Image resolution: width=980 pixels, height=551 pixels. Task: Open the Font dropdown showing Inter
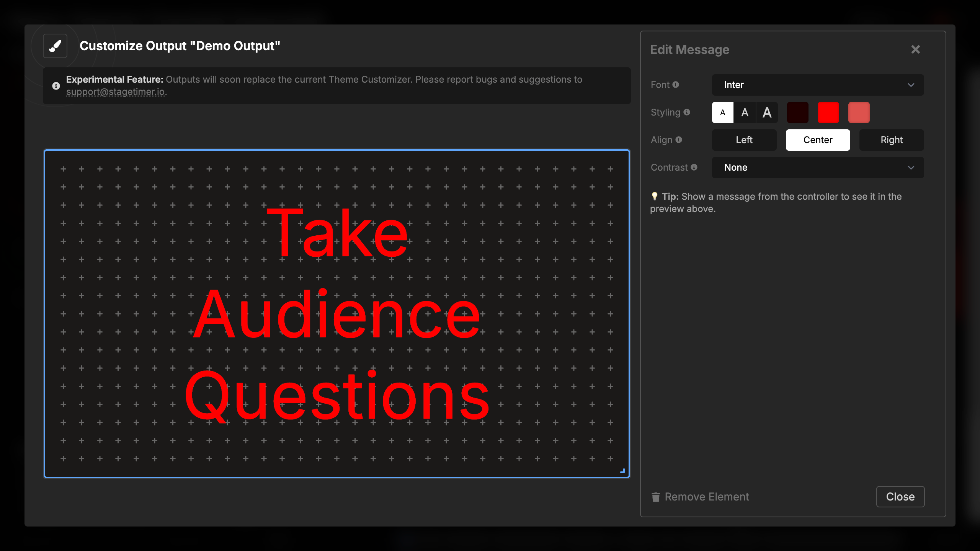coord(818,85)
